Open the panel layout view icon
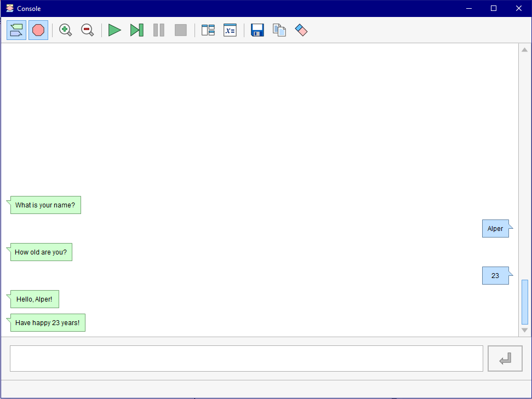The height and width of the screenshot is (399, 532). point(208,30)
